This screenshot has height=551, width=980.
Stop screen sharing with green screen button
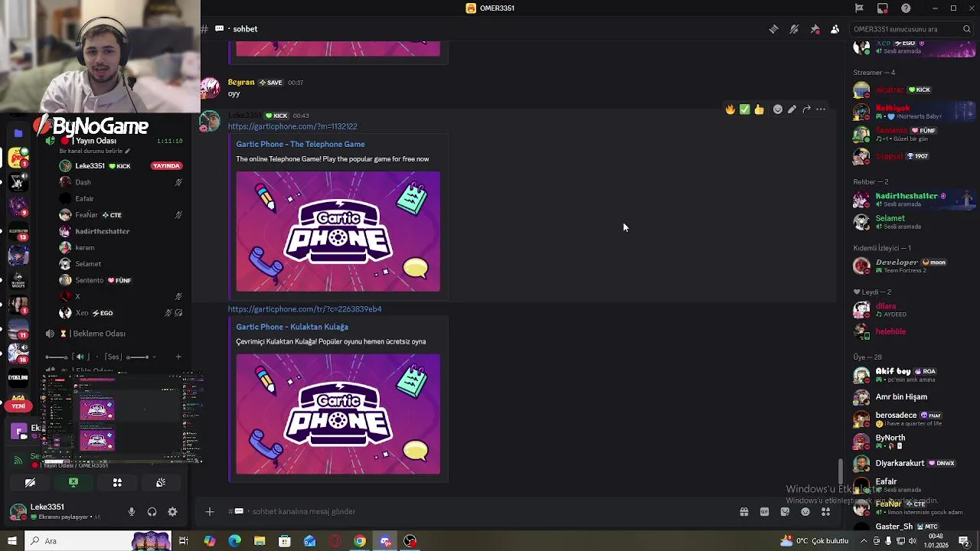[x=73, y=483]
